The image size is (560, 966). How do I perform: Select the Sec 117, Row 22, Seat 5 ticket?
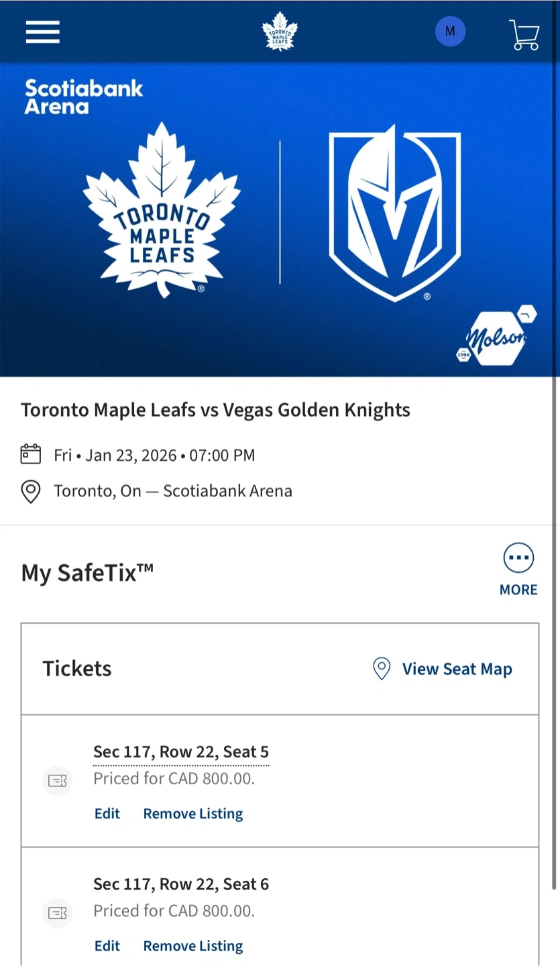(181, 752)
